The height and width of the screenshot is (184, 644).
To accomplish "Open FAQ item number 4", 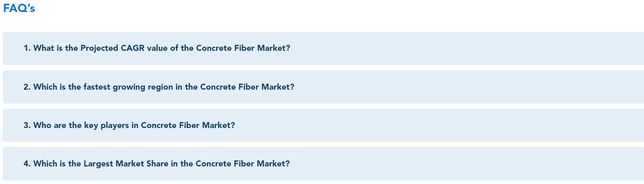I will 323,164.
